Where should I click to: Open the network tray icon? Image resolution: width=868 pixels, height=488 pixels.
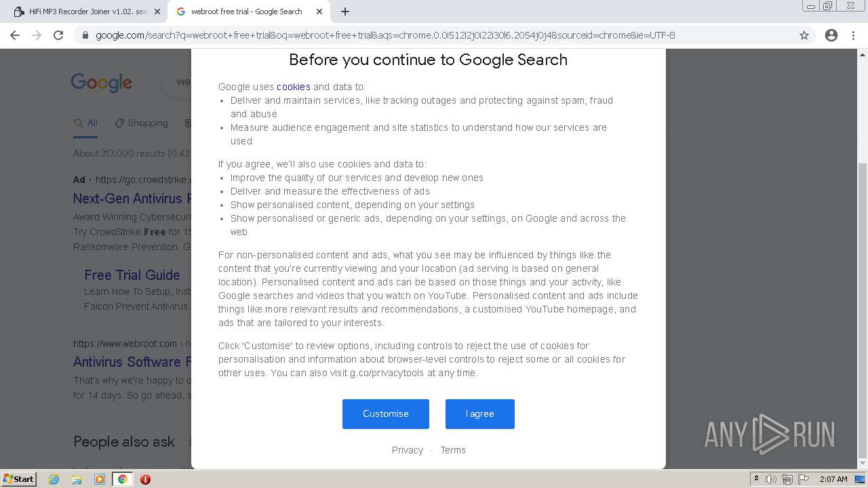click(x=787, y=479)
